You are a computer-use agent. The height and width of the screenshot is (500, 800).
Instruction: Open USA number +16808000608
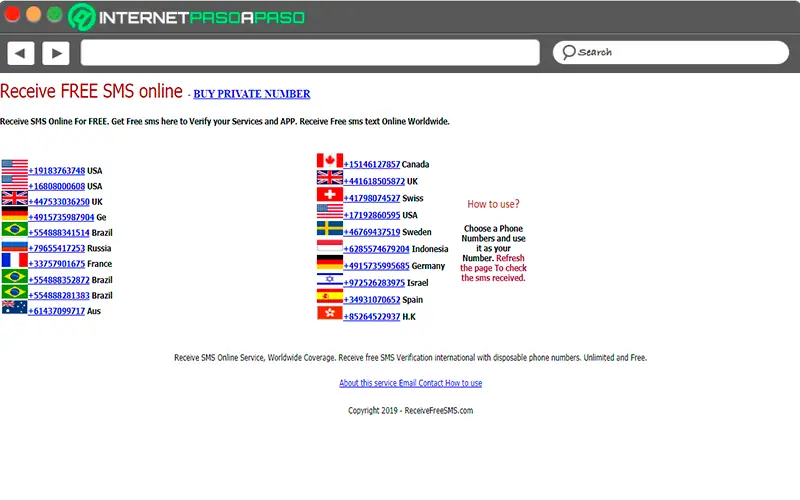57,186
